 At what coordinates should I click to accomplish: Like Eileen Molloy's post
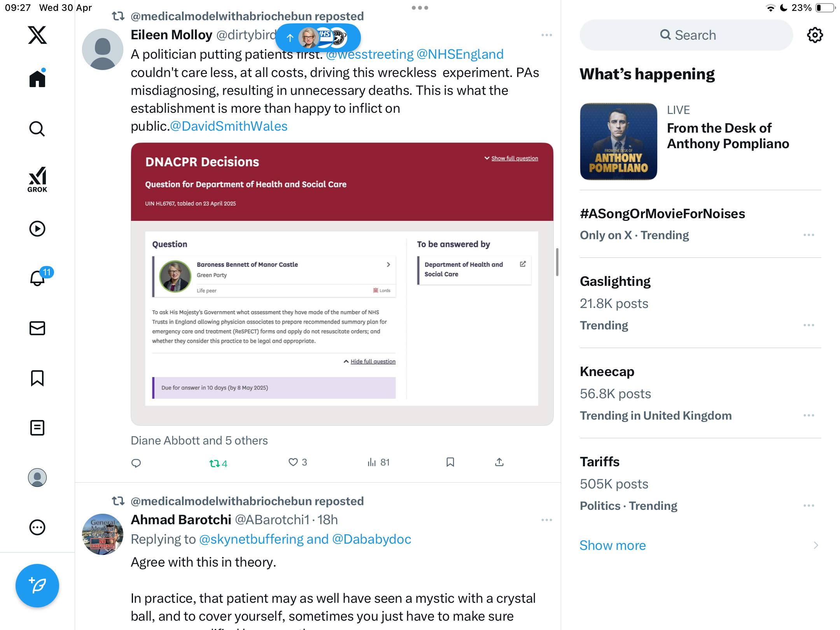point(297,462)
